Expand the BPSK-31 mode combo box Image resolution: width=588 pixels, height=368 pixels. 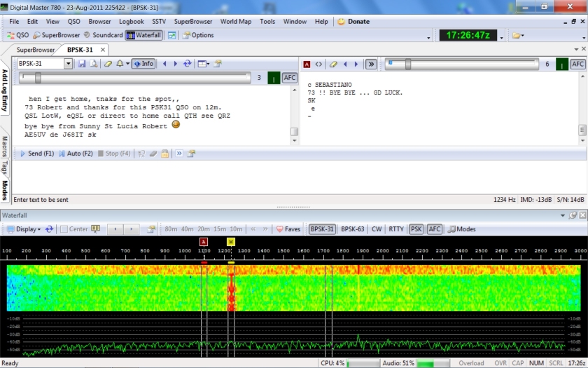(x=69, y=64)
